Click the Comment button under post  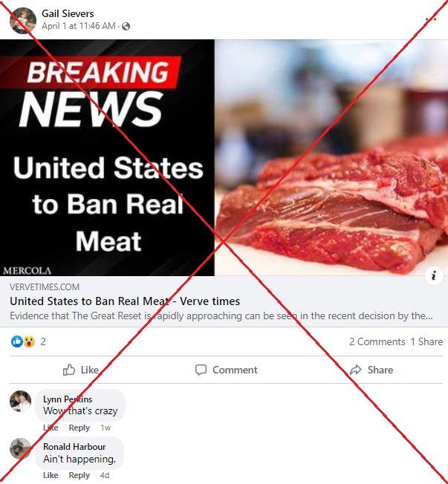tap(226, 370)
